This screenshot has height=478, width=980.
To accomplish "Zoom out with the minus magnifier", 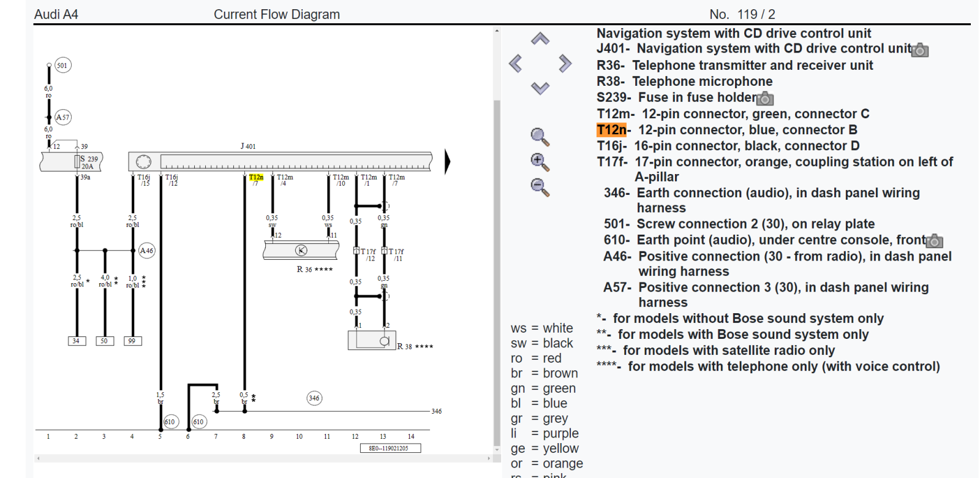I will coord(540,187).
